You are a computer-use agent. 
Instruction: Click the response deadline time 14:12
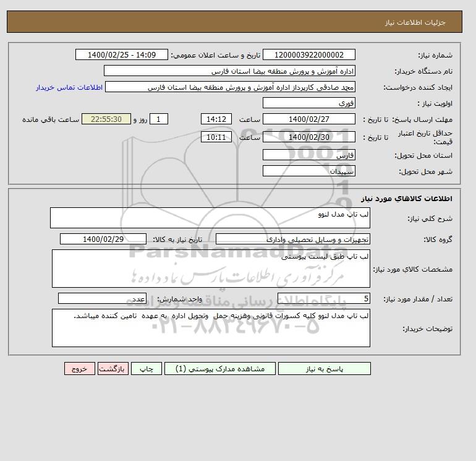coord(216,119)
